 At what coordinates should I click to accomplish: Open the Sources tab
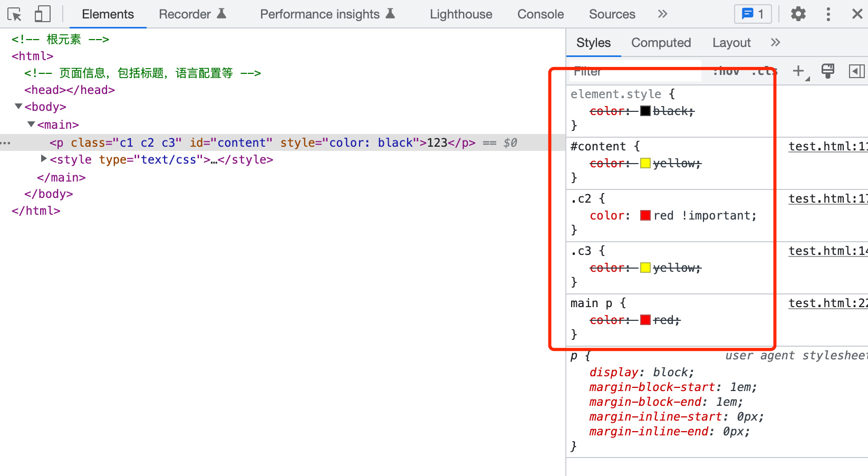coord(612,14)
